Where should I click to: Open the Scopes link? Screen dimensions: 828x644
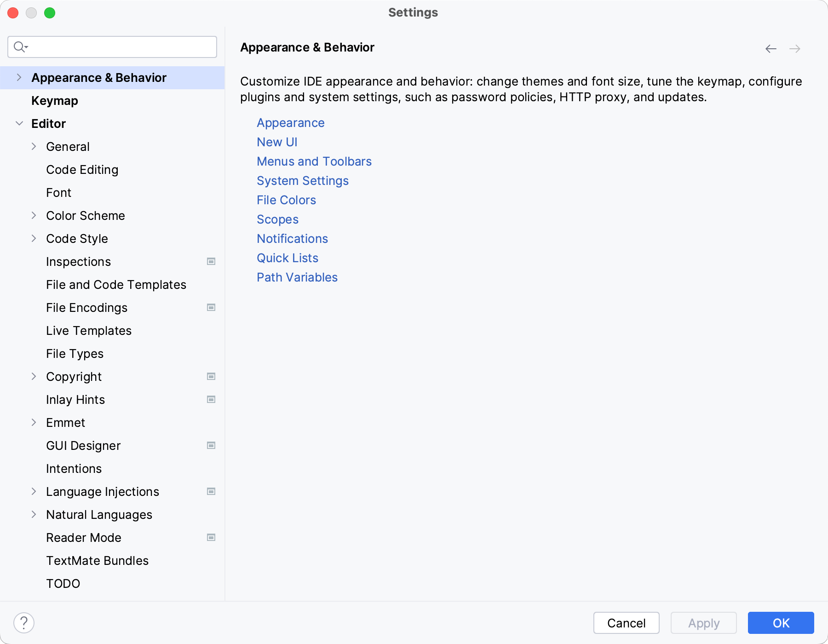277,219
